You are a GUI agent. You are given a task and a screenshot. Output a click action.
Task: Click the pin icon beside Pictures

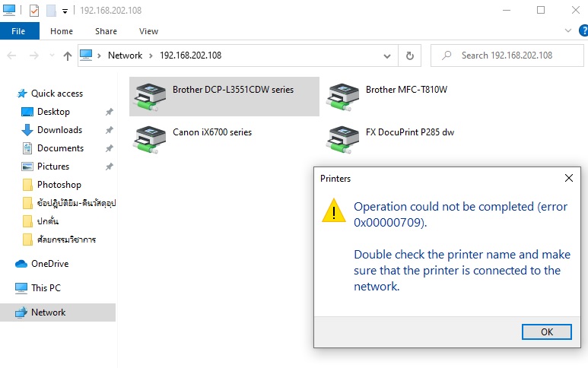(109, 167)
